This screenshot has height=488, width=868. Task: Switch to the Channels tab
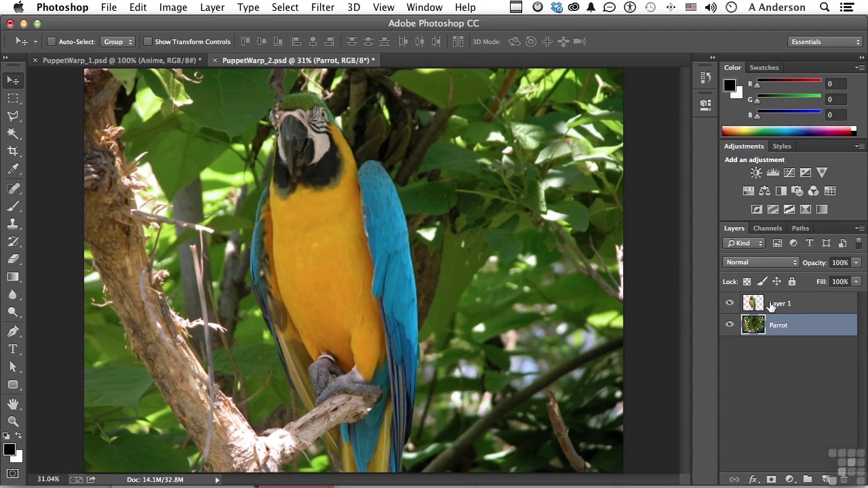(767, 228)
